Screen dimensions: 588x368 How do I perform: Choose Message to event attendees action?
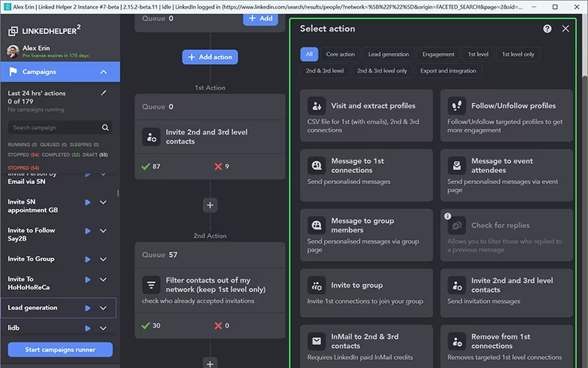506,175
